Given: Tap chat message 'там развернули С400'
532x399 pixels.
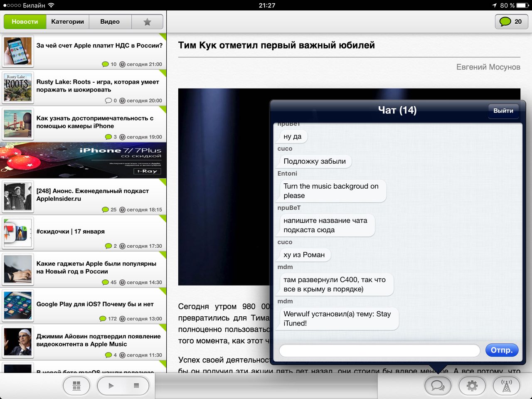Looking at the screenshot, I should 335,284.
